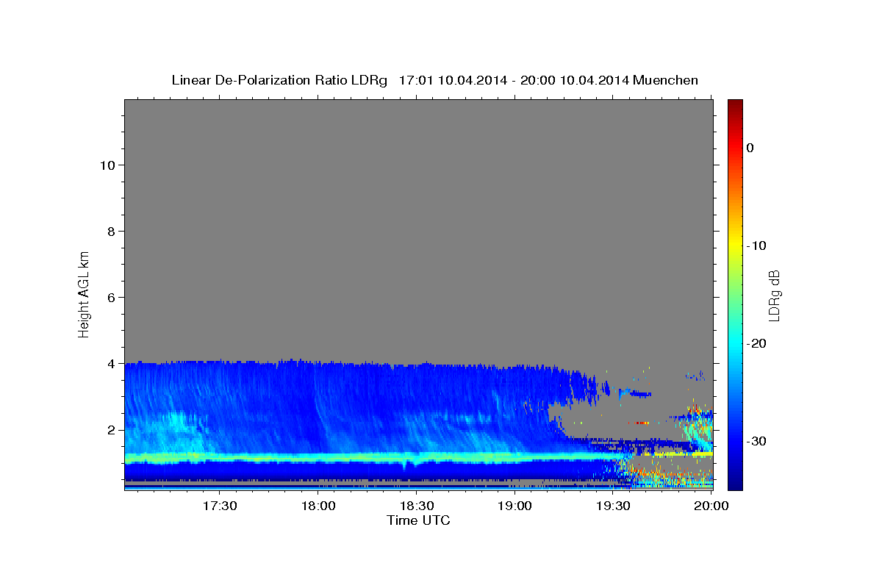Click the start date "17:01 10.04.2014" in title
This screenshot has width=882, height=588.
pyautogui.click(x=453, y=80)
